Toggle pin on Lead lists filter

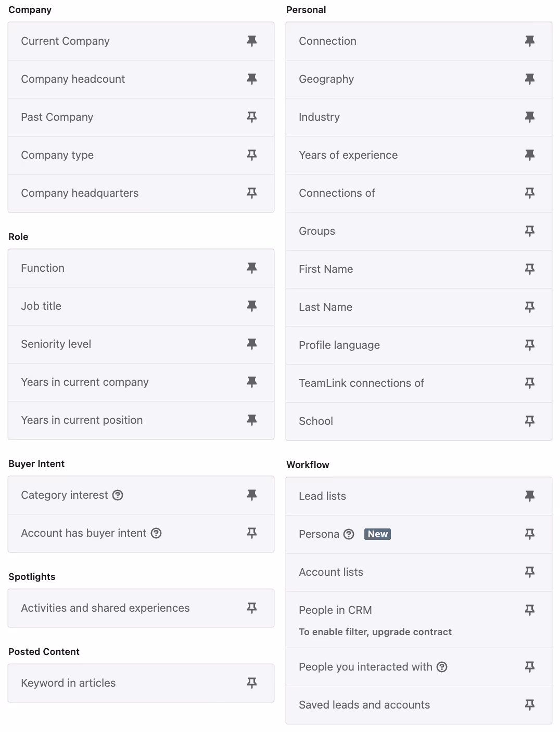click(x=530, y=496)
